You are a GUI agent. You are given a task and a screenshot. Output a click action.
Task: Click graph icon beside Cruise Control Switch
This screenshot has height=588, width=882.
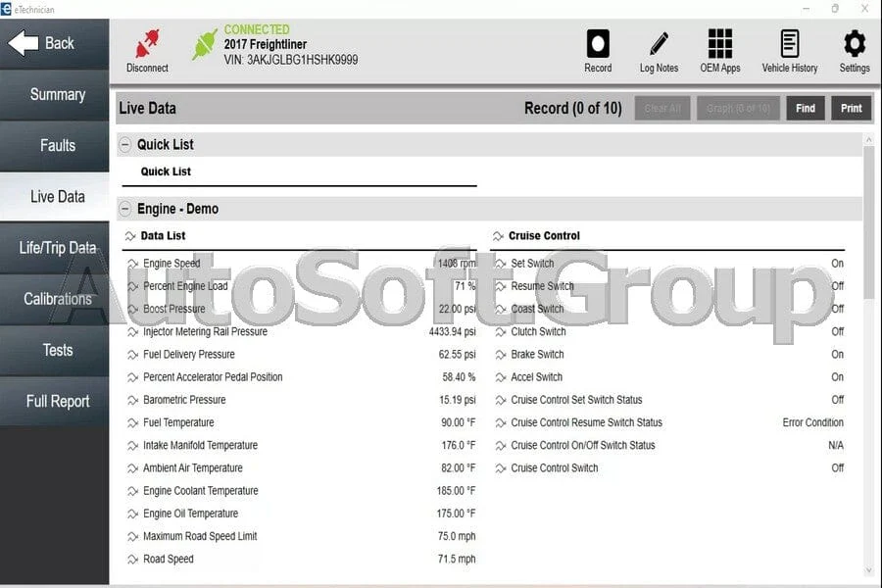(x=501, y=468)
